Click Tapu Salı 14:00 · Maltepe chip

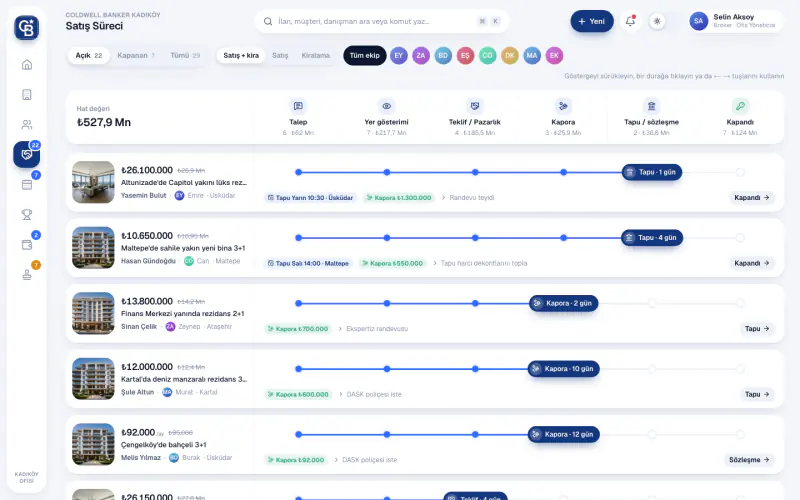click(x=308, y=264)
